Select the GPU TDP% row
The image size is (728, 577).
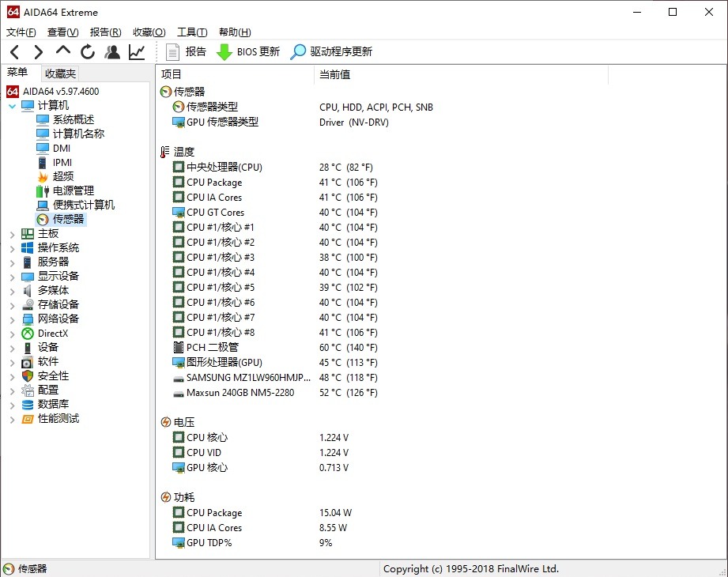click(252, 543)
